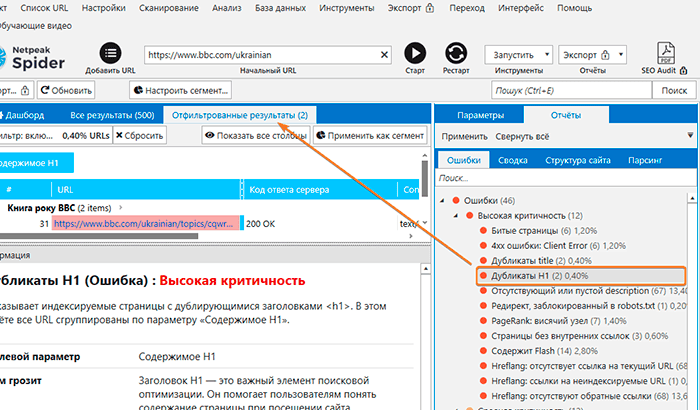Click Настроить сегмент button
This screenshot has height=410, width=700.
click(181, 90)
